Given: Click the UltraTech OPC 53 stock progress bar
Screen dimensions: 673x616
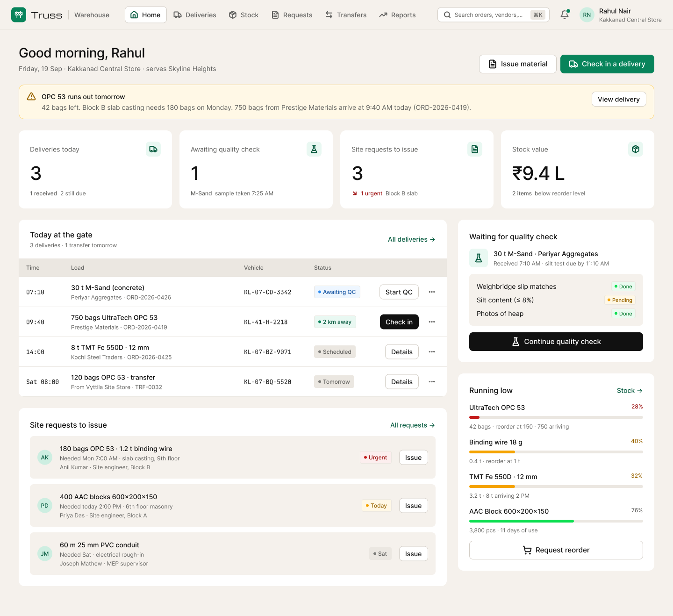Looking at the screenshot, I should point(556,417).
